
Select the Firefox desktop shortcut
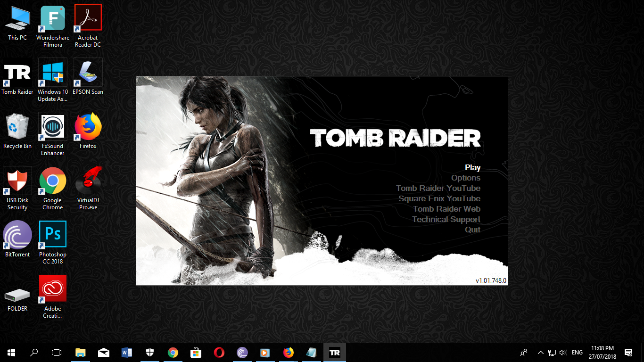pos(88,131)
